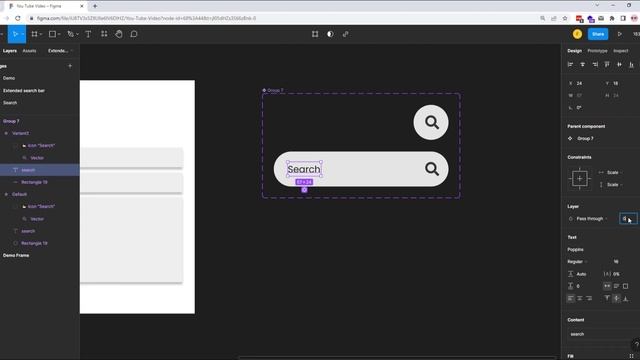Click the mask contrast icon in top toolbar
Screen dimensions: 640x360
pos(330,34)
